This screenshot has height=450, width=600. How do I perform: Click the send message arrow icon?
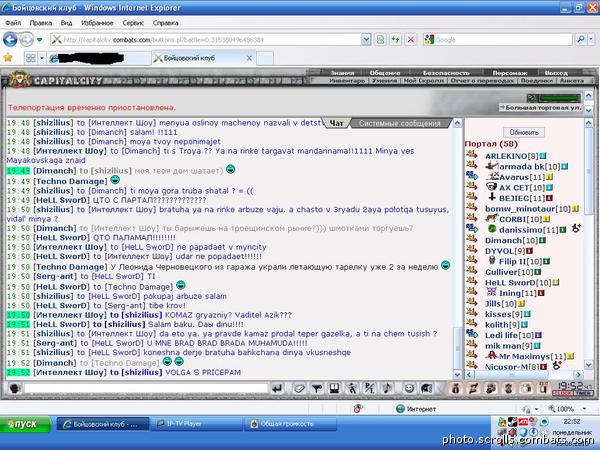tap(277, 389)
